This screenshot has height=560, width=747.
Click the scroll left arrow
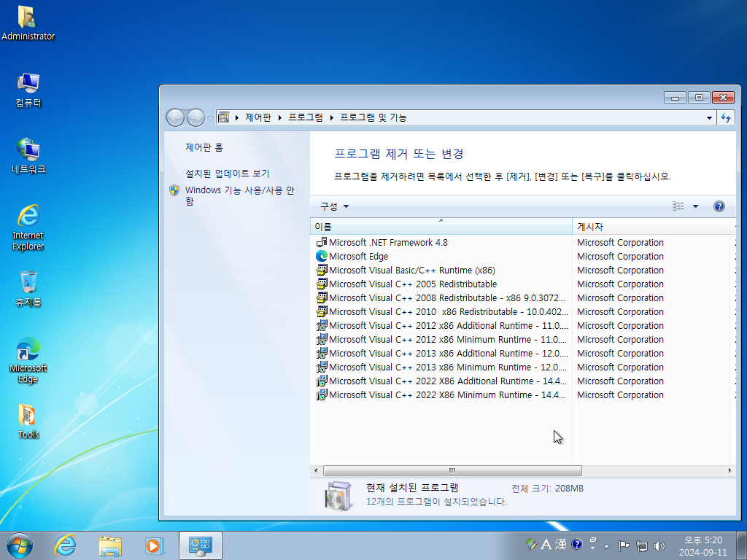coord(316,470)
